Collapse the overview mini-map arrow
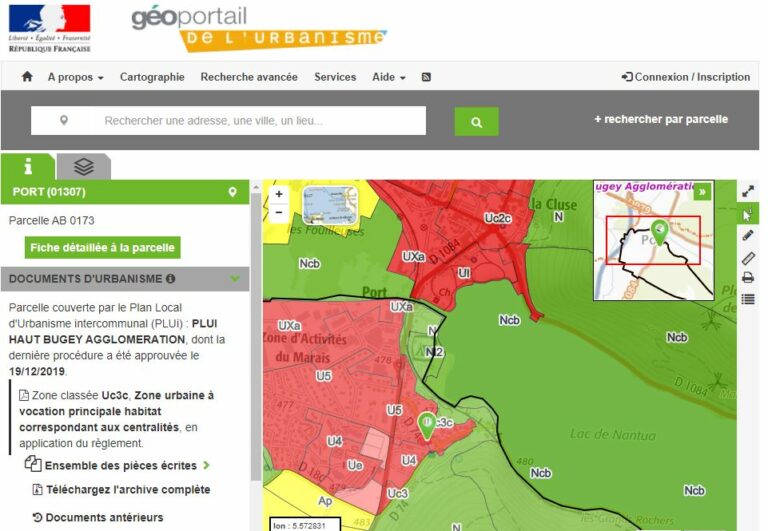The width and height of the screenshot is (768, 531). click(702, 192)
